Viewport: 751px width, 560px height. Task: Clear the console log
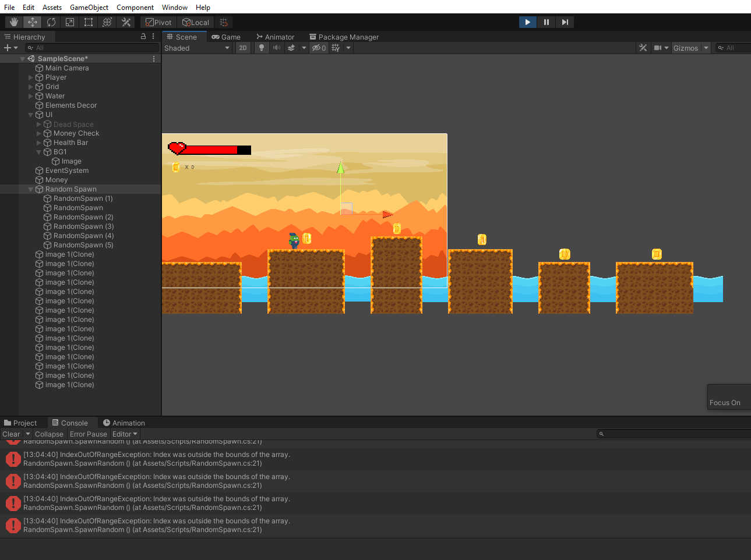(11, 434)
